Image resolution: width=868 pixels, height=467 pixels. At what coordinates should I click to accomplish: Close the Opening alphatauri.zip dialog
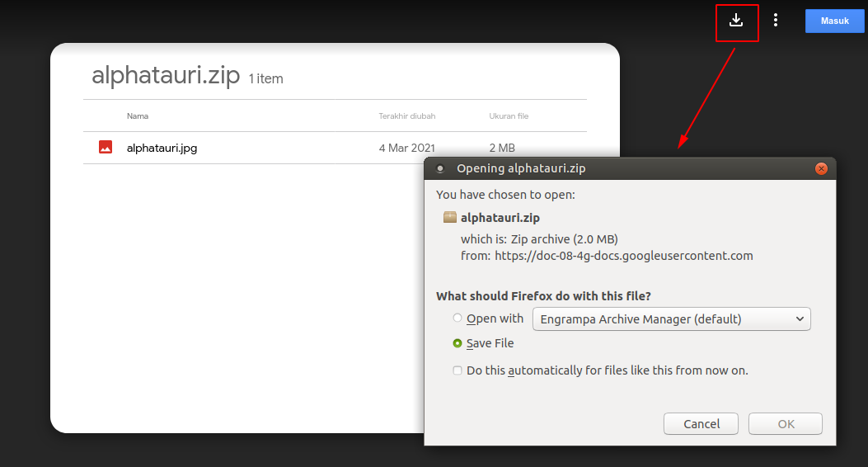tap(821, 168)
